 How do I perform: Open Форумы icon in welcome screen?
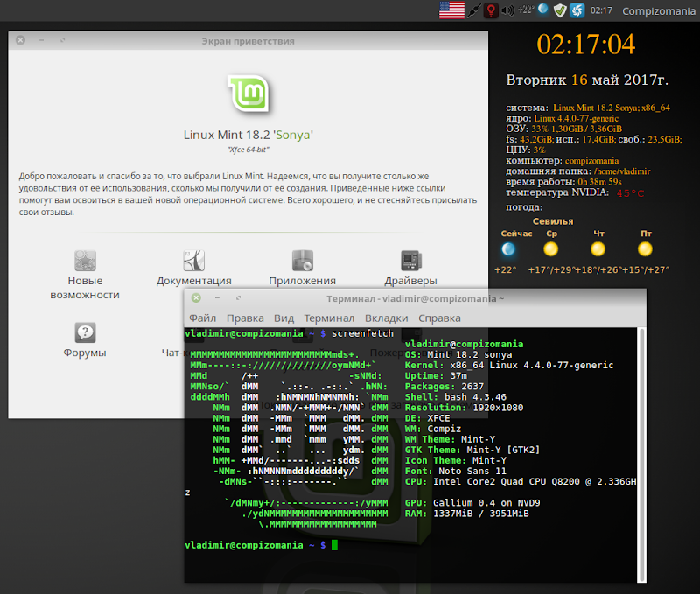coord(85,332)
